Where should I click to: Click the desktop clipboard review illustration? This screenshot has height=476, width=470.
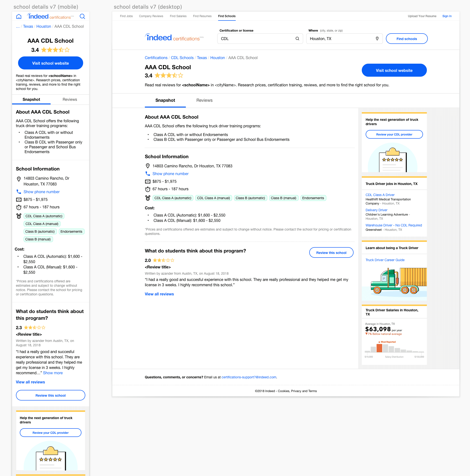pyautogui.click(x=392, y=157)
